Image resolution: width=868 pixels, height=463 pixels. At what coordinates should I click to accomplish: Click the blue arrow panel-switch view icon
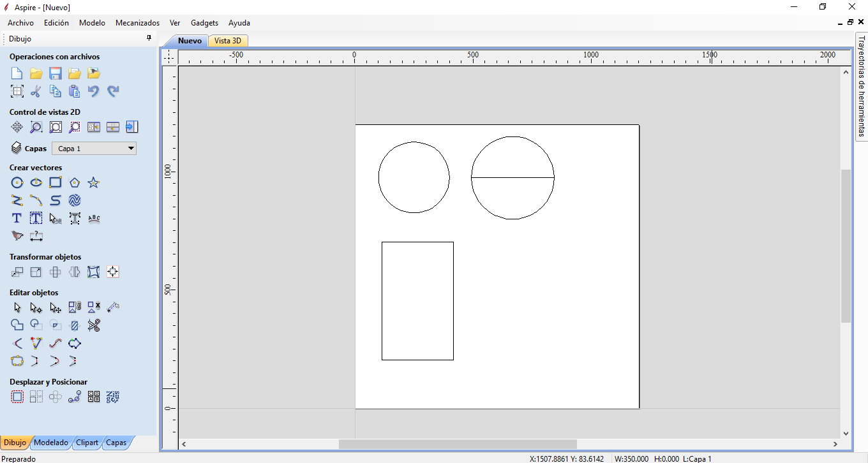coord(132,127)
